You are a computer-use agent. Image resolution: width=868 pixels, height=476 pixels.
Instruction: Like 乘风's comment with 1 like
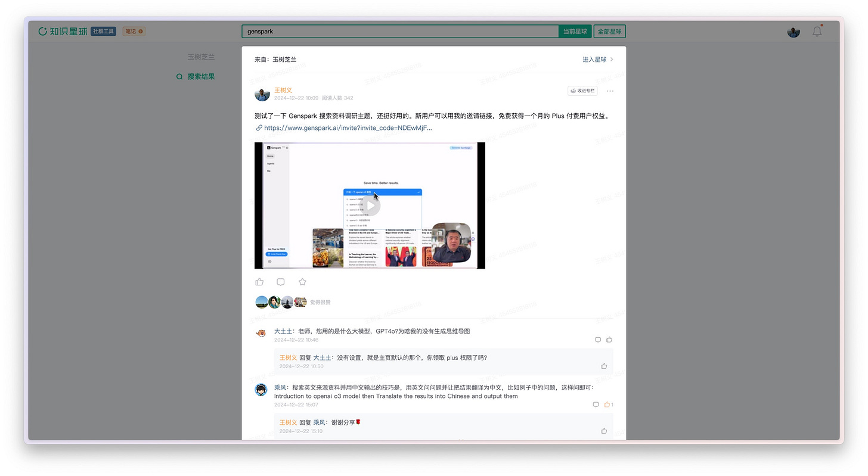coord(608,405)
